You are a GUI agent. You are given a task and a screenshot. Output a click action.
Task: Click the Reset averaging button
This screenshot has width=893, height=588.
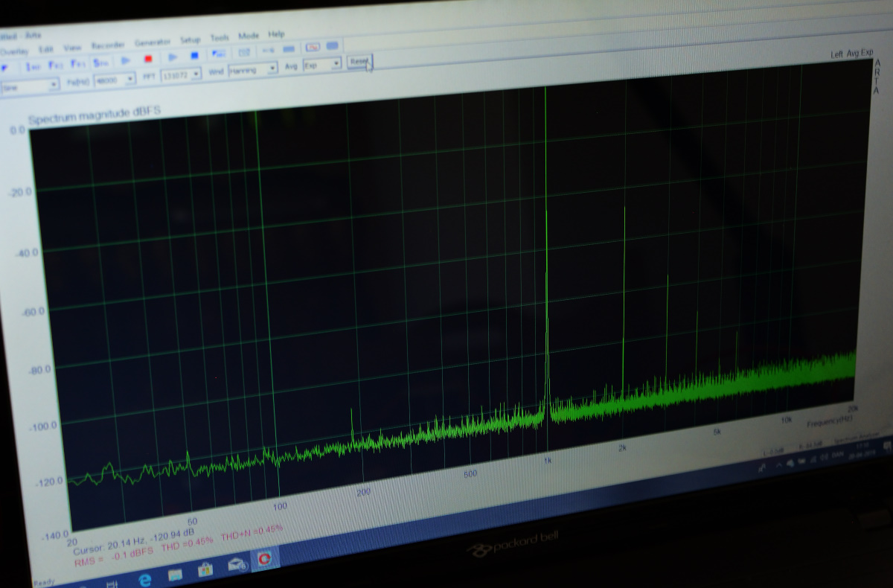tap(359, 61)
